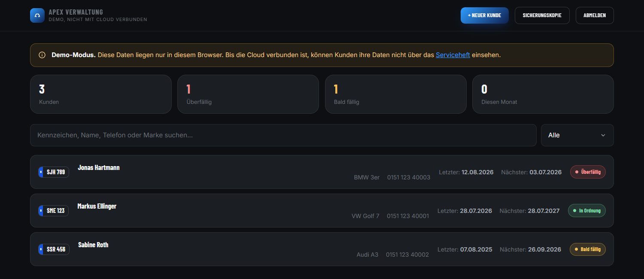Click the Apex Verwaltung logo icon

coord(37,15)
